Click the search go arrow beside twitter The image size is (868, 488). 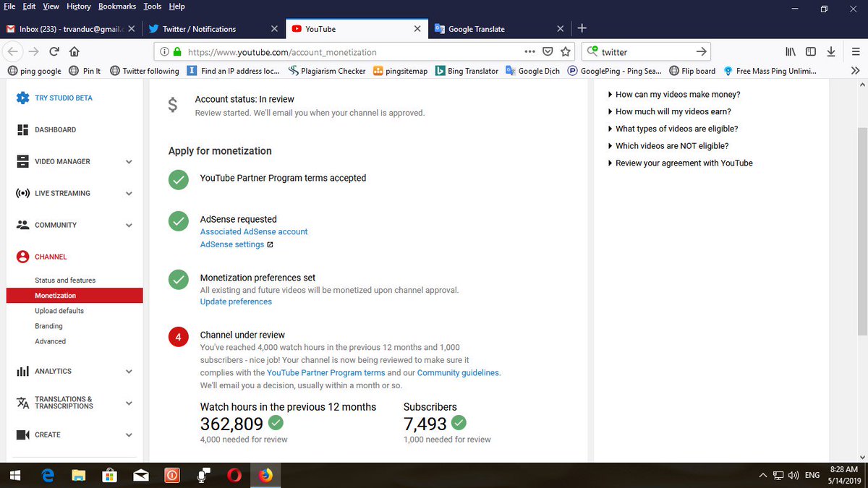(701, 51)
